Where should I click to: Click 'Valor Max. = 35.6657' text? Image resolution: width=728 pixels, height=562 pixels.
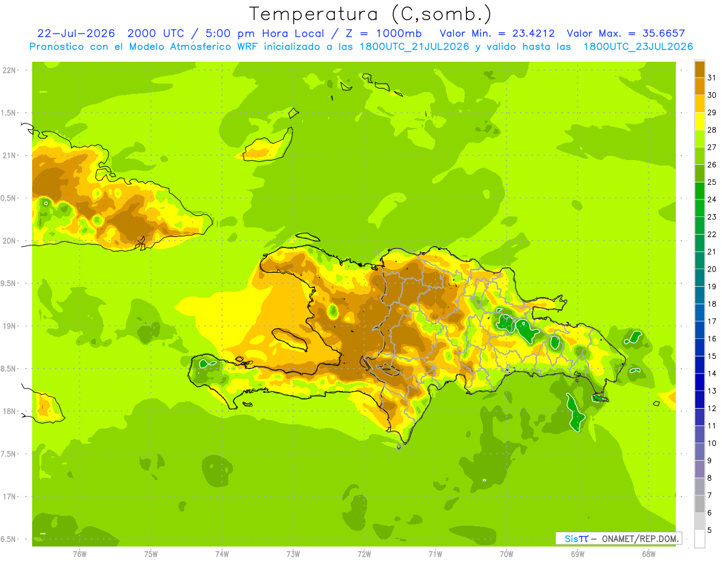[626, 33]
